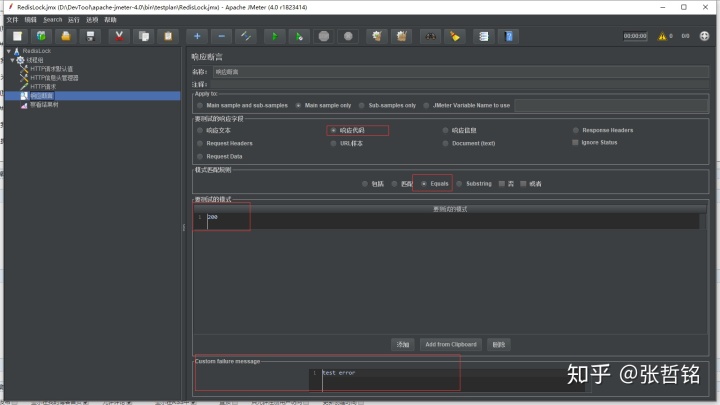The image size is (720, 405).
Task: Select HTTP信息头管理器 in tree
Action: click(x=54, y=78)
